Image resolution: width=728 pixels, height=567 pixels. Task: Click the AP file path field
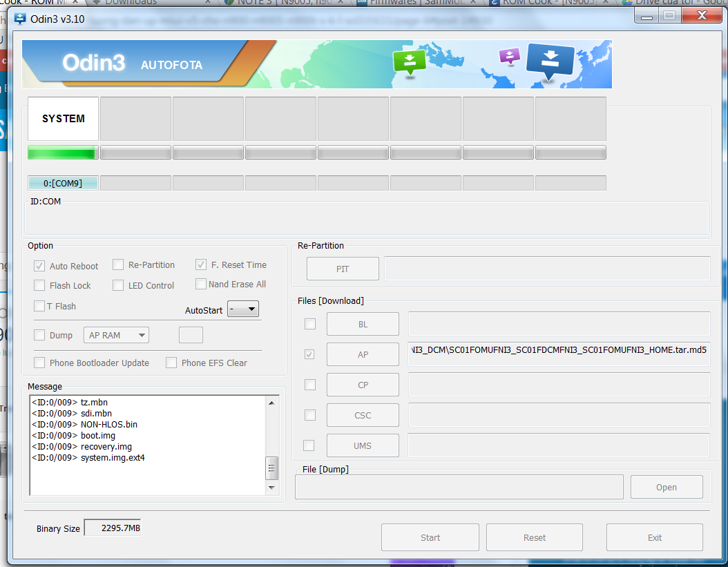coord(559,354)
